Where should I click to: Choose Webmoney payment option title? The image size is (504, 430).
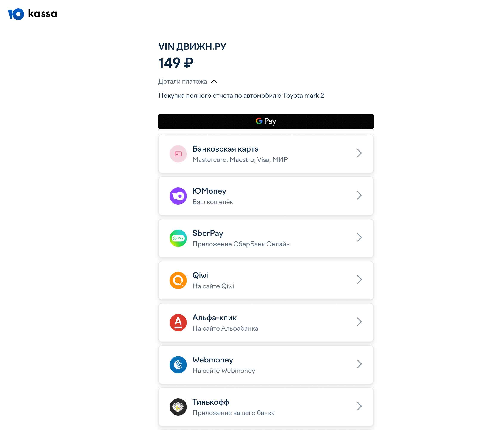[213, 360]
